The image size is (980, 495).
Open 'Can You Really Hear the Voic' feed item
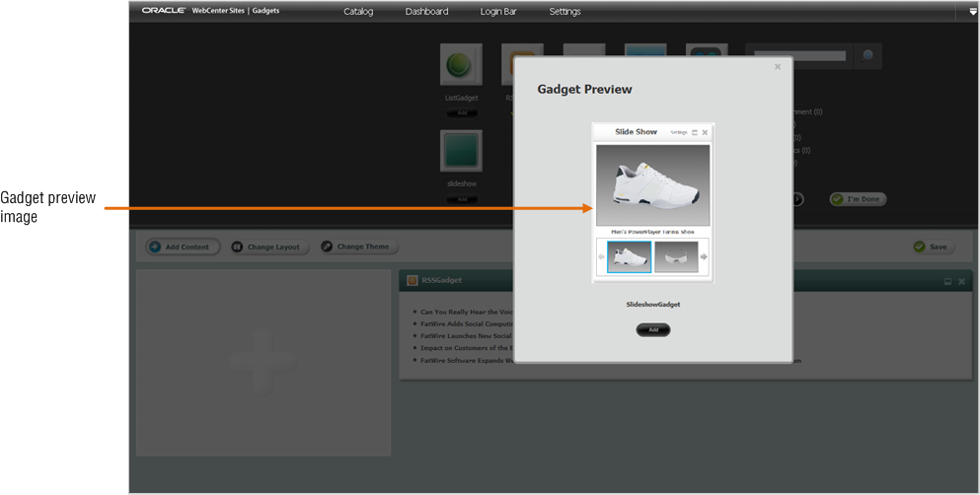coord(466,313)
